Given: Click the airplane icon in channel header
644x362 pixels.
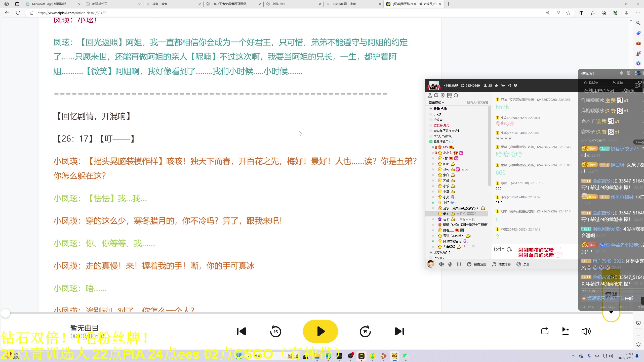Looking at the screenshot, I should tap(503, 85).
